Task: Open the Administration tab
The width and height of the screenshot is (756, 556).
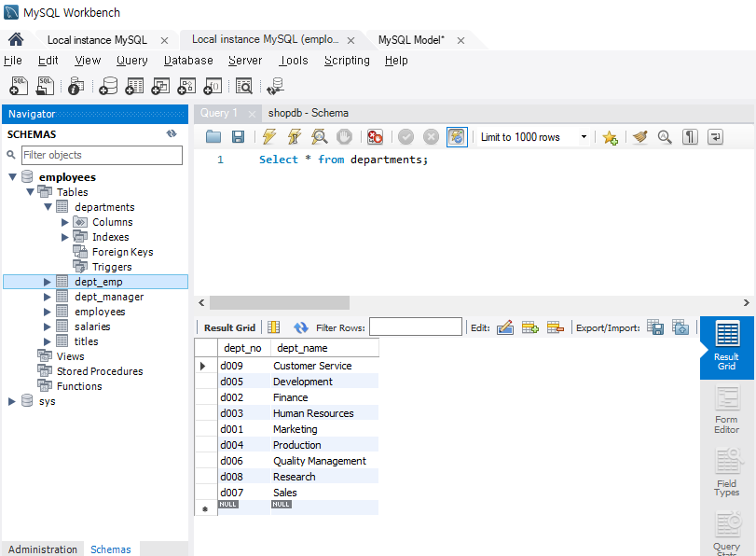Action: coord(43,549)
